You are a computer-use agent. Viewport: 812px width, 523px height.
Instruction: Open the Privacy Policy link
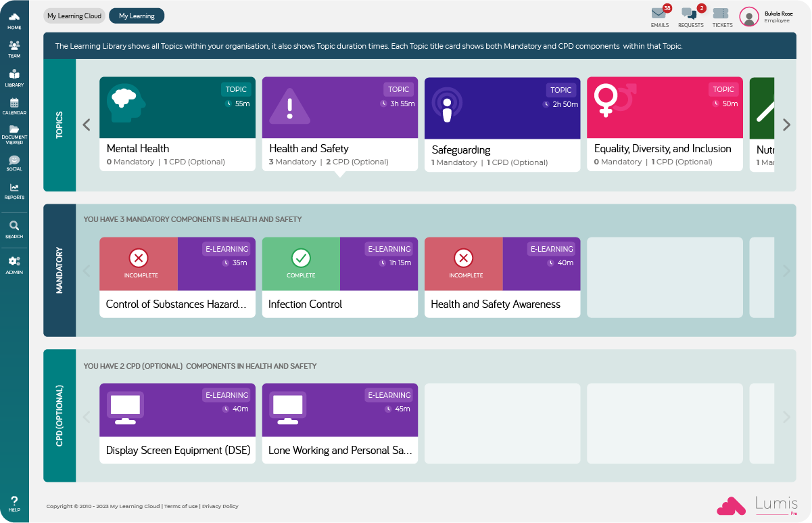pyautogui.click(x=220, y=506)
